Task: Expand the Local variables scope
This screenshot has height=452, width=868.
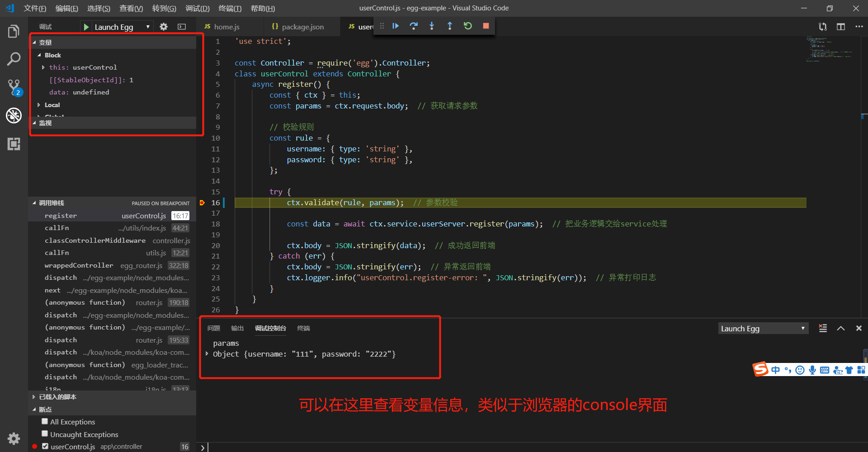Action: pos(39,104)
